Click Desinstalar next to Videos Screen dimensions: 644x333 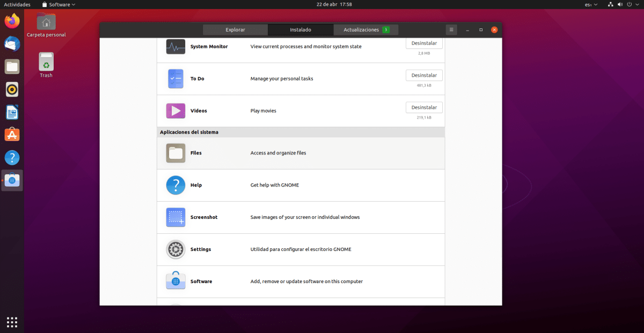pyautogui.click(x=424, y=107)
